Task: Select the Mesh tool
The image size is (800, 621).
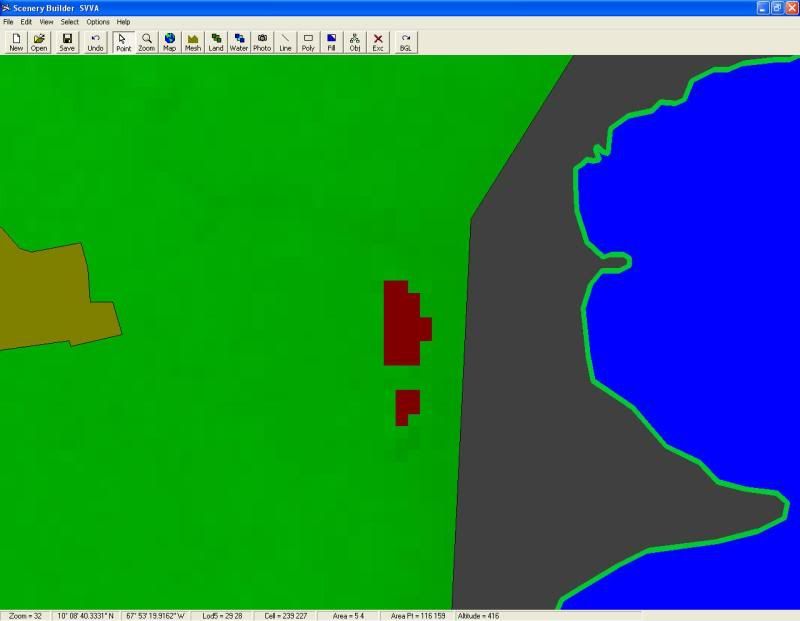Action: pos(190,40)
